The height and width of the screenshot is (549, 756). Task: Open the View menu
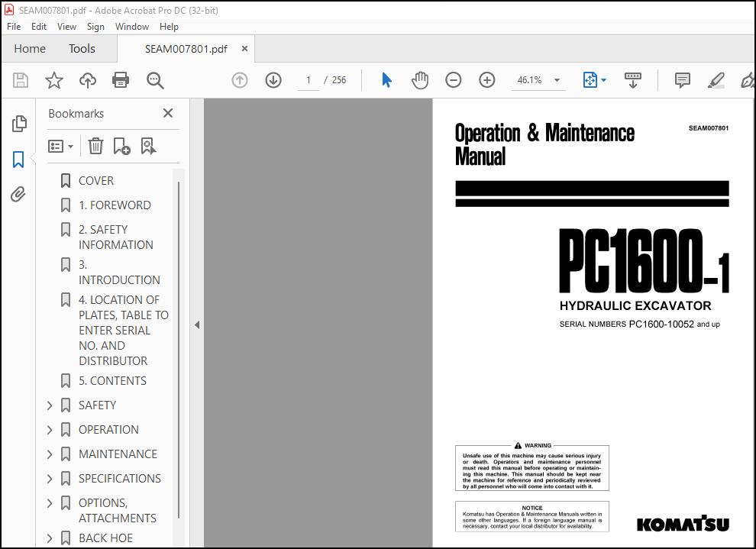66,27
